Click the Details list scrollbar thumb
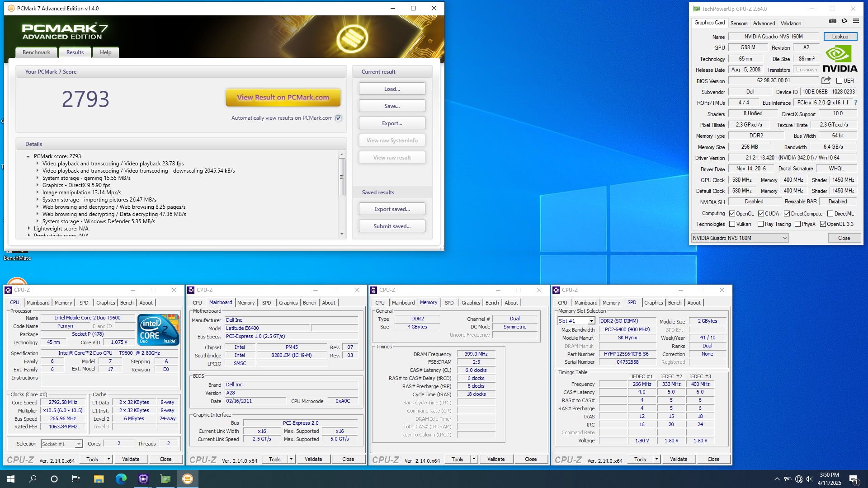The width and height of the screenshot is (868, 488). tap(342, 177)
